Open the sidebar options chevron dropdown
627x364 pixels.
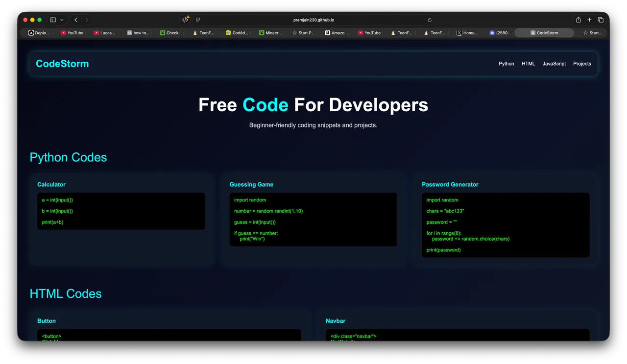click(62, 20)
